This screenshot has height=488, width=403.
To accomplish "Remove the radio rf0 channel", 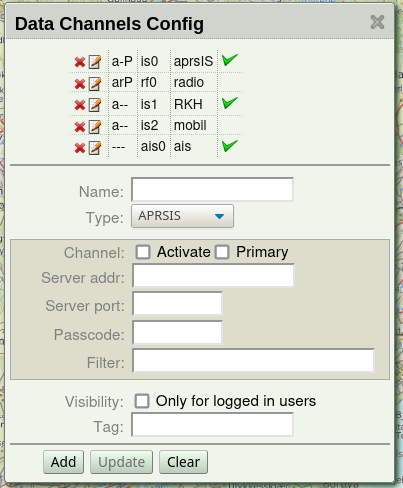I will click(x=80, y=84).
